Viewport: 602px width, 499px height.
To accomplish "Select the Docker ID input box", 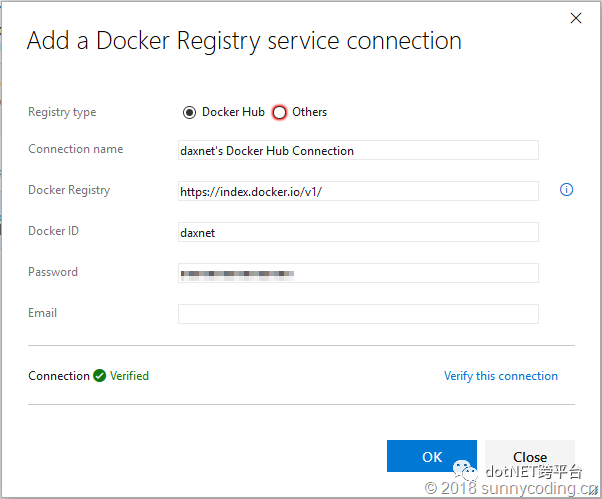I will click(358, 232).
